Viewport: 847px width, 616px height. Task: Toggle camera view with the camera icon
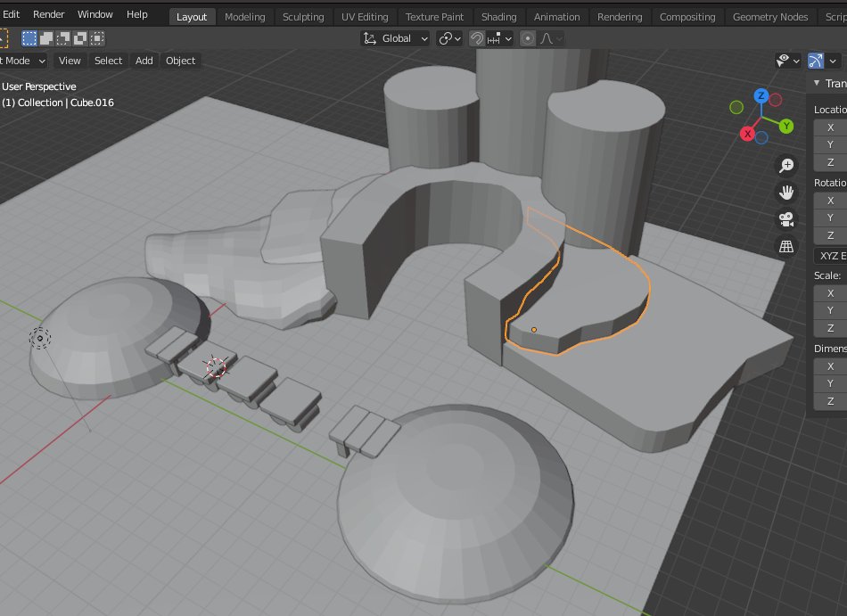[786, 219]
